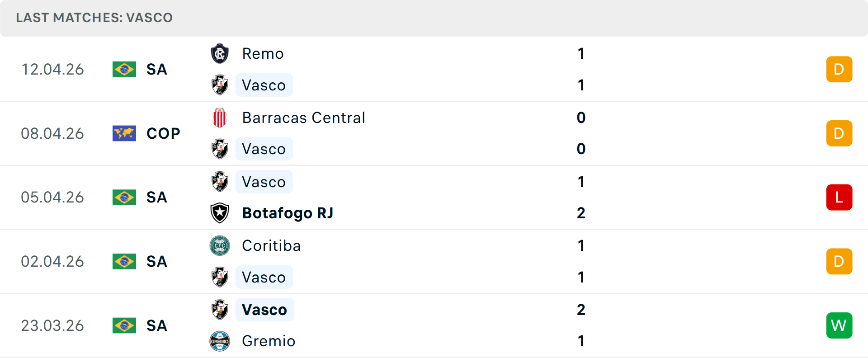Click the Barracas Central club crest

click(220, 118)
